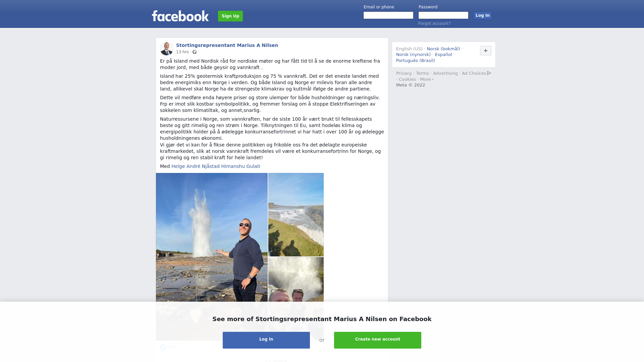Click the header Log In button
Viewport: 644px width, 362px height.
[x=483, y=15]
